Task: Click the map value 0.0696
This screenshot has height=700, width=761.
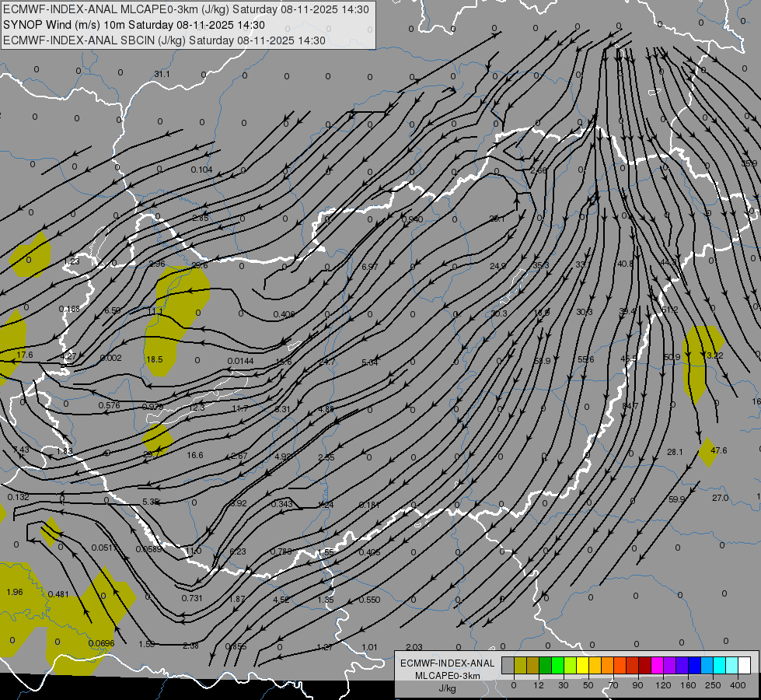Action: (101, 643)
